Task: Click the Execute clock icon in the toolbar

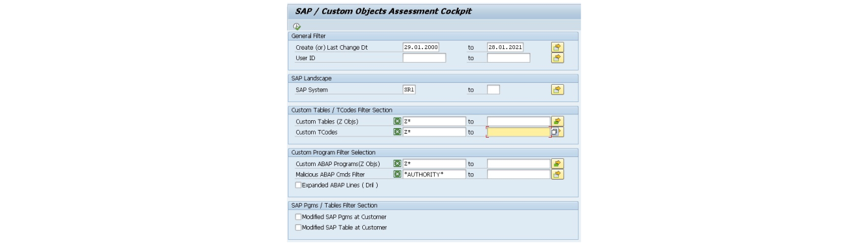Action: coord(297,27)
